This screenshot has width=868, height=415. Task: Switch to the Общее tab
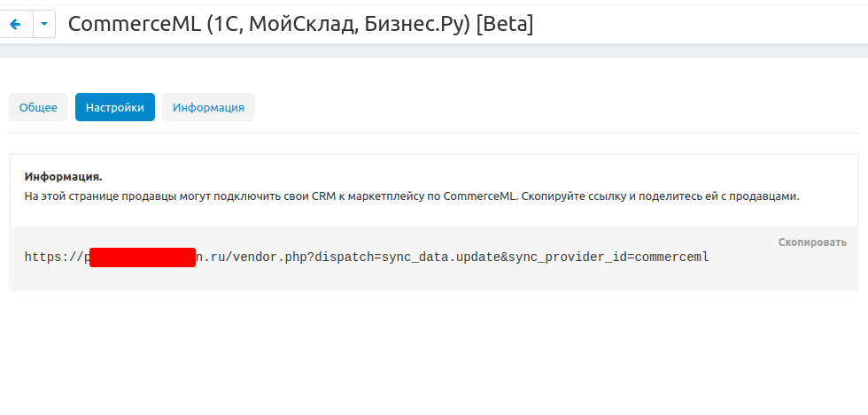(38, 107)
